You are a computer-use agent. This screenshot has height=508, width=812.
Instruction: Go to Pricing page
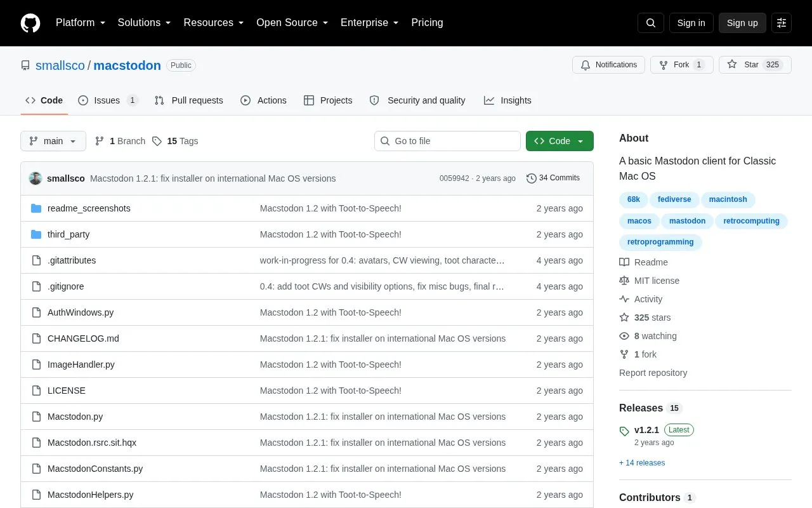click(427, 23)
